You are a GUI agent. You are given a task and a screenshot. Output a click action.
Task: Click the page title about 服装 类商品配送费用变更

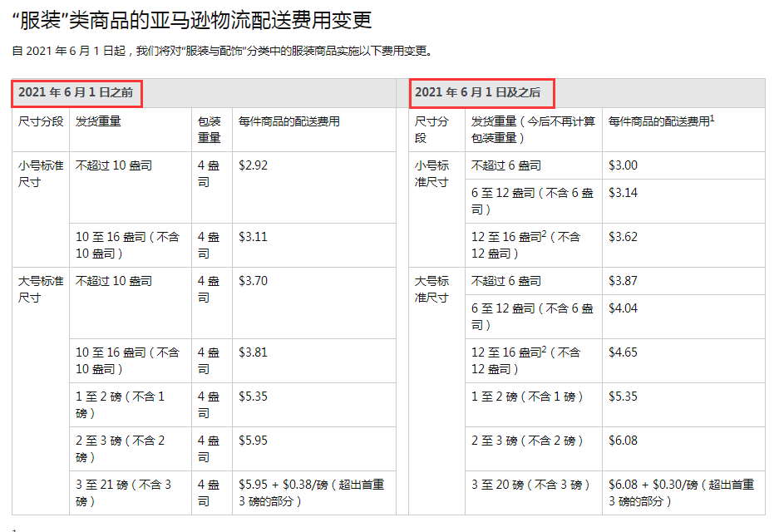[x=192, y=20]
